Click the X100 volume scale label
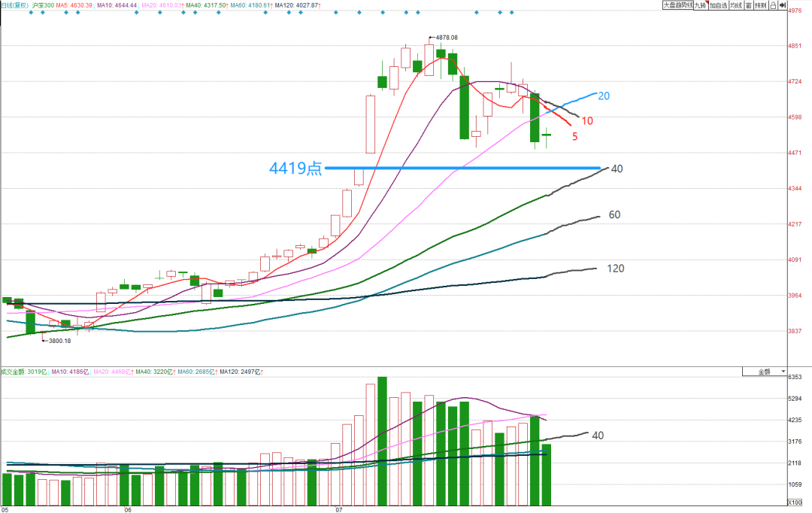The height and width of the screenshot is (513, 812). point(795,502)
